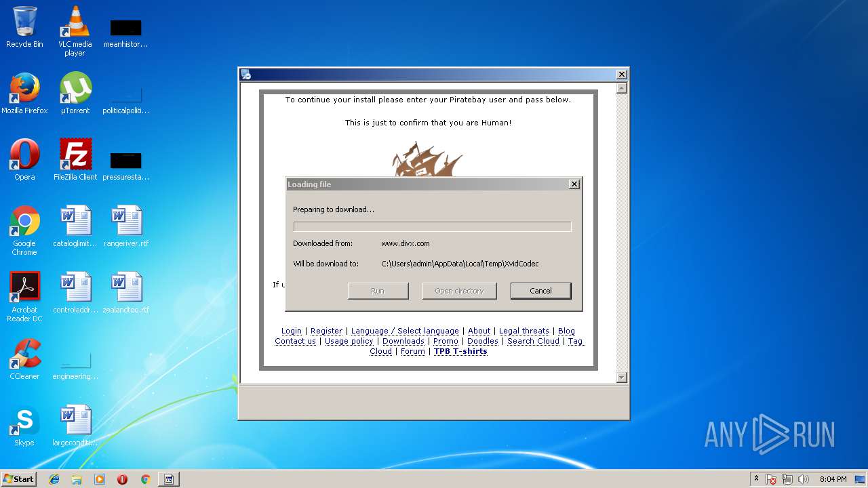Open the Blog link
The height and width of the screenshot is (488, 868).
(566, 331)
